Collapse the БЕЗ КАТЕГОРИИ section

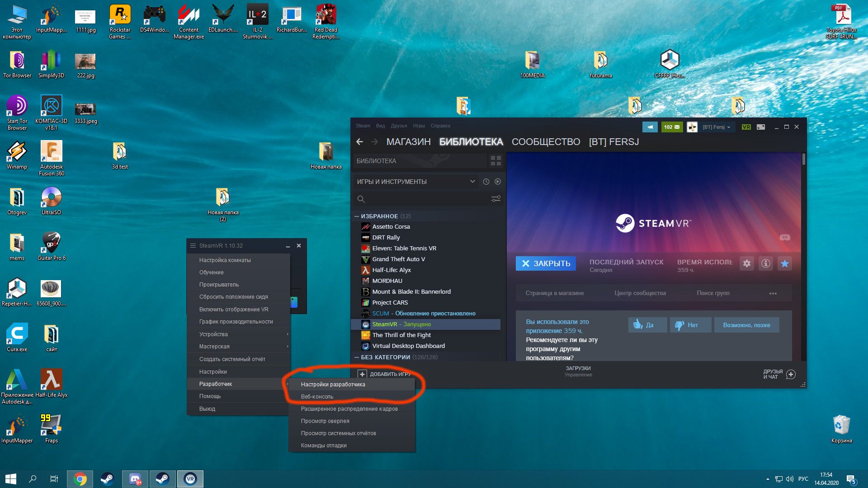[x=357, y=357]
